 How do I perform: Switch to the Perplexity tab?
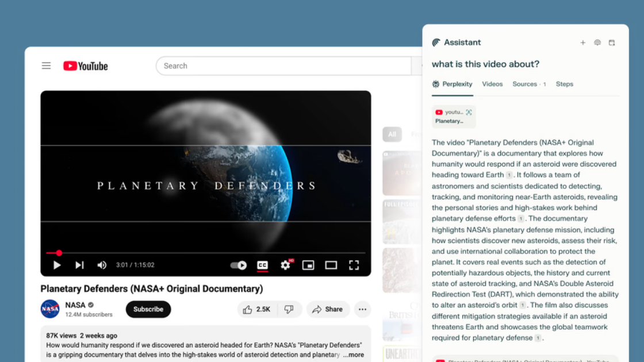(452, 84)
